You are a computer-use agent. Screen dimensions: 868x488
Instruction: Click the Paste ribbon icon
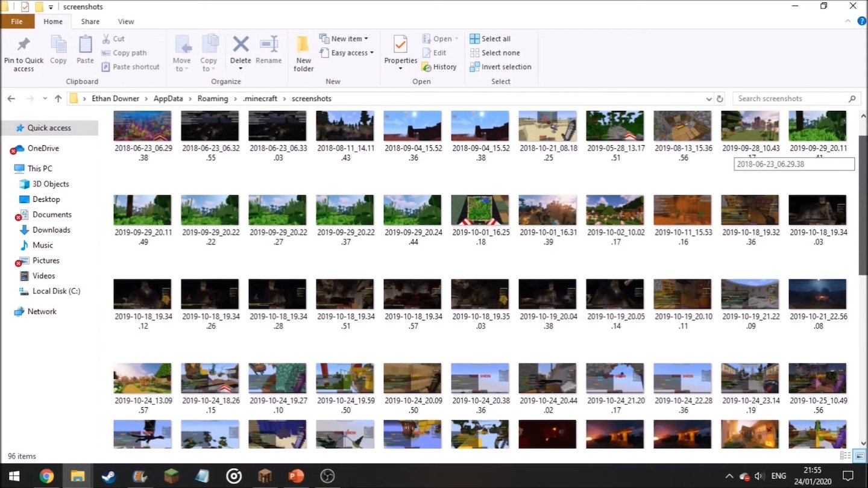tap(85, 45)
